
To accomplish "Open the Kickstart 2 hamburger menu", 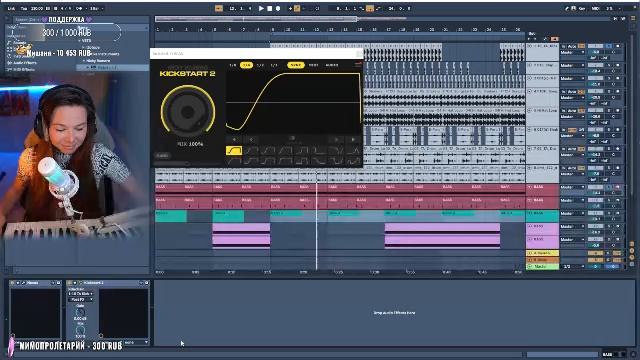I will (x=358, y=64).
